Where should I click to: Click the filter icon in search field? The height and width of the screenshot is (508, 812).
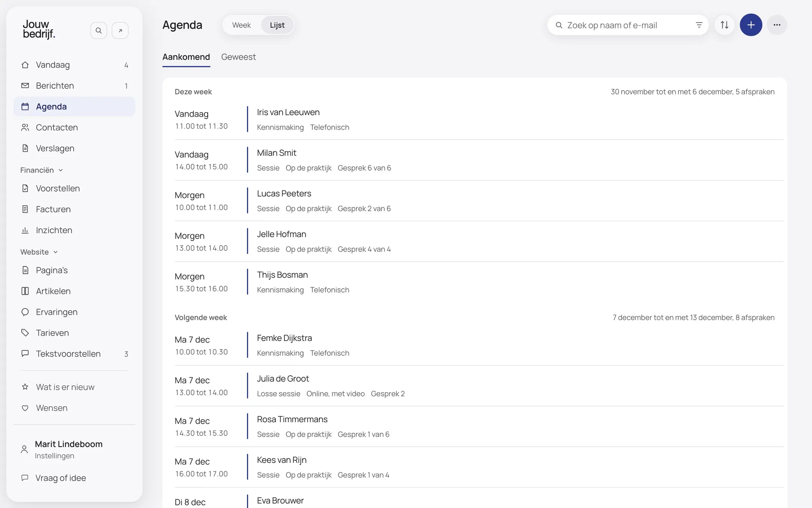click(699, 25)
